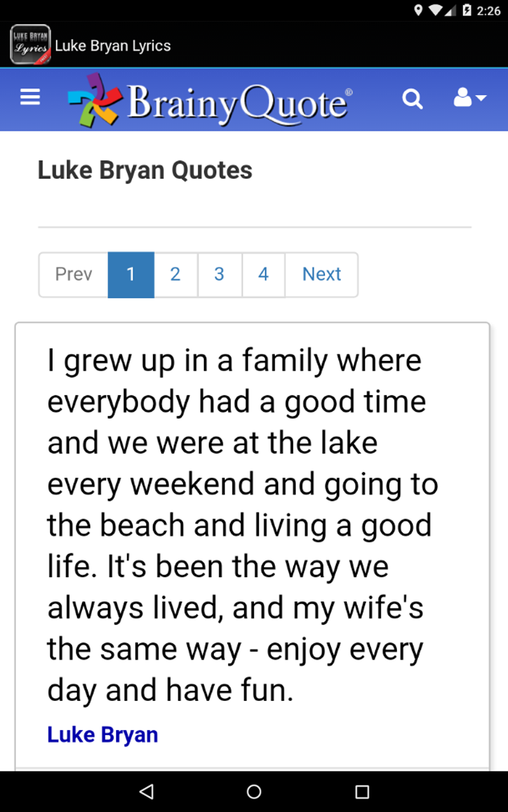508x812 pixels.
Task: Tap the quote text about growing up
Action: pos(241,525)
